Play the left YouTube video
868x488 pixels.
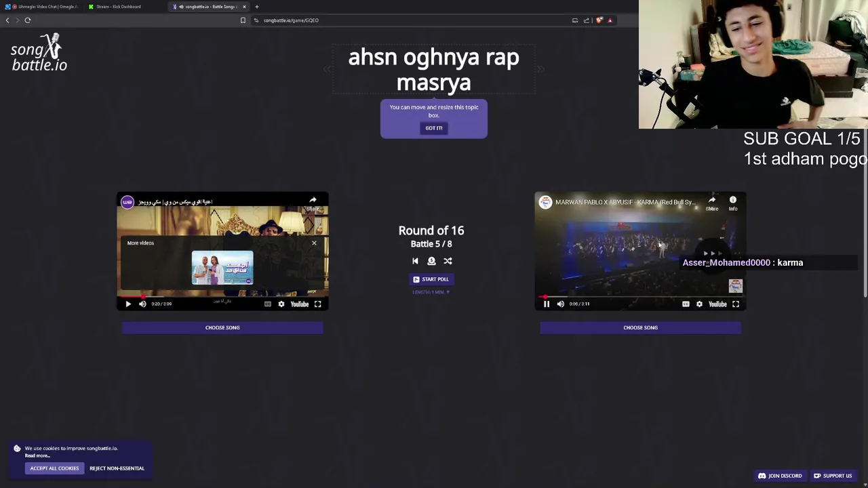tap(128, 304)
